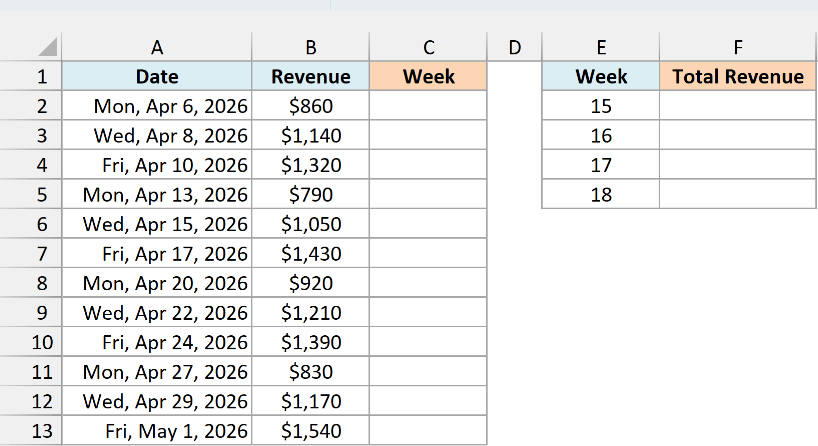This screenshot has width=818, height=446.
Task: Select cell with Mon, Apr 20, 2026
Action: click(x=157, y=283)
